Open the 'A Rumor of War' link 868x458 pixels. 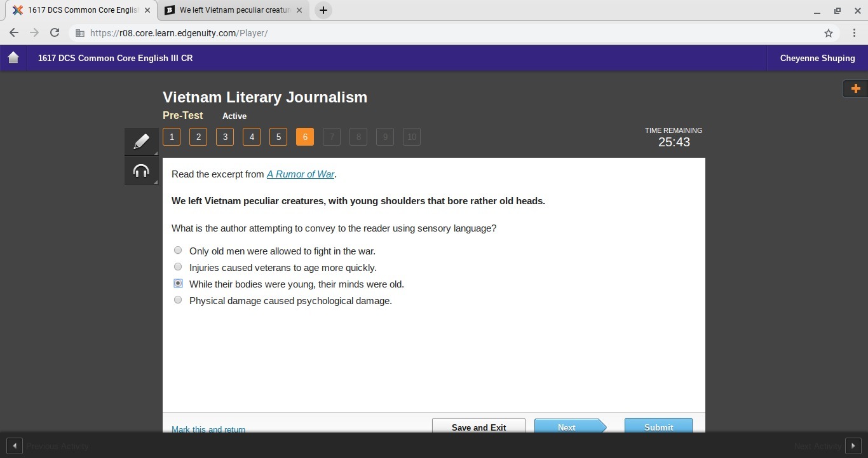pos(301,174)
